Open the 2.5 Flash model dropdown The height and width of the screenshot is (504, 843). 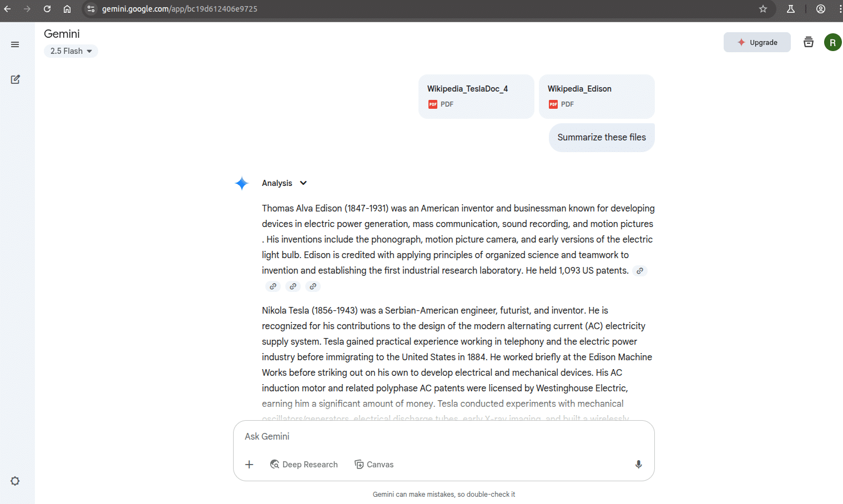(71, 51)
